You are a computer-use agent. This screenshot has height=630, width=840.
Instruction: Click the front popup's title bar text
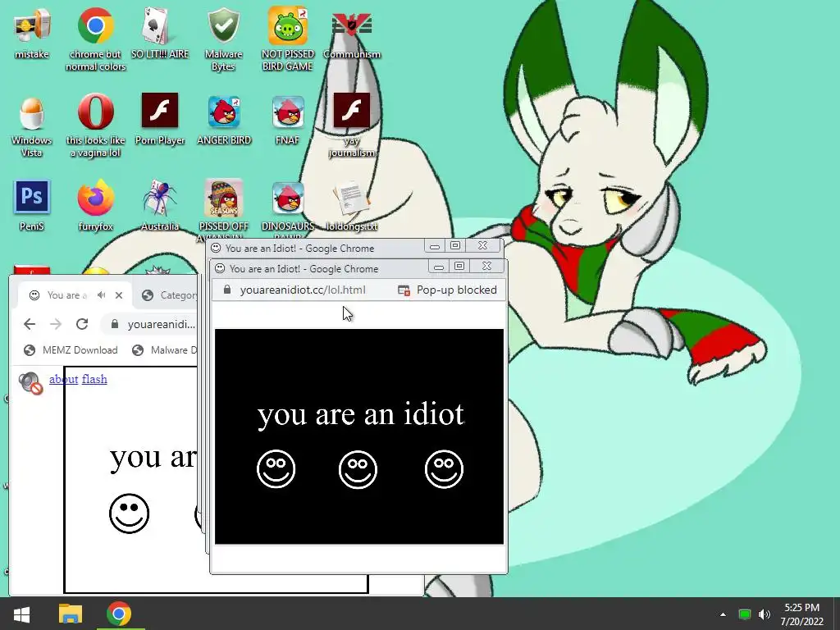tap(304, 269)
